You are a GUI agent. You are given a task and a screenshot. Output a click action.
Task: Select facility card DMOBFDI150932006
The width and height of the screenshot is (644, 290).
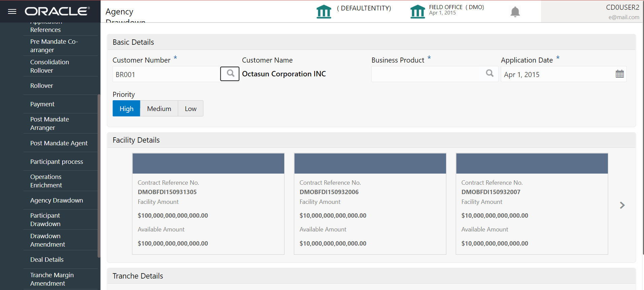pyautogui.click(x=370, y=204)
